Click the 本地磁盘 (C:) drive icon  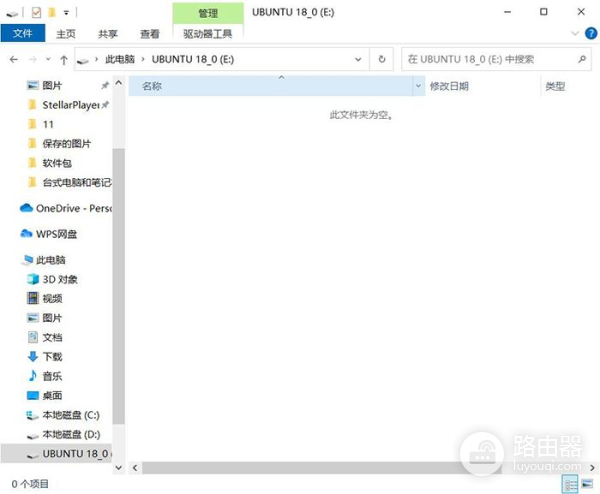click(32, 416)
